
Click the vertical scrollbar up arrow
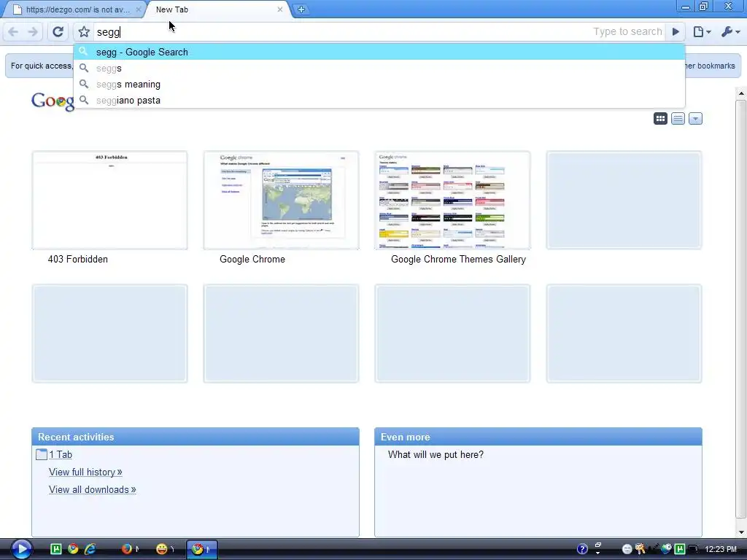(x=741, y=93)
